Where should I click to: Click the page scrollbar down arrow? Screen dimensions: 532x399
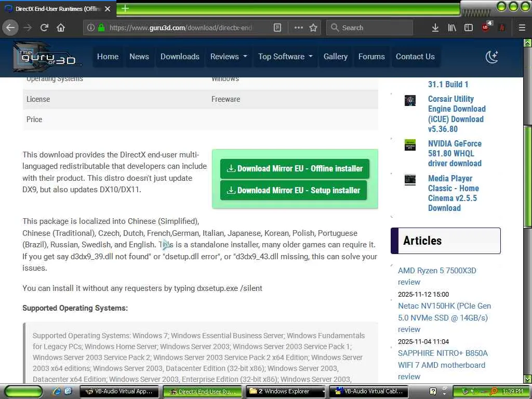pos(528,379)
